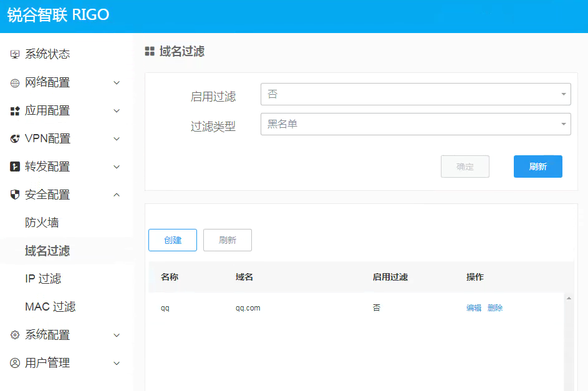Click the globe icon beside 网络配置
This screenshot has height=391, width=588.
pyautogui.click(x=15, y=83)
